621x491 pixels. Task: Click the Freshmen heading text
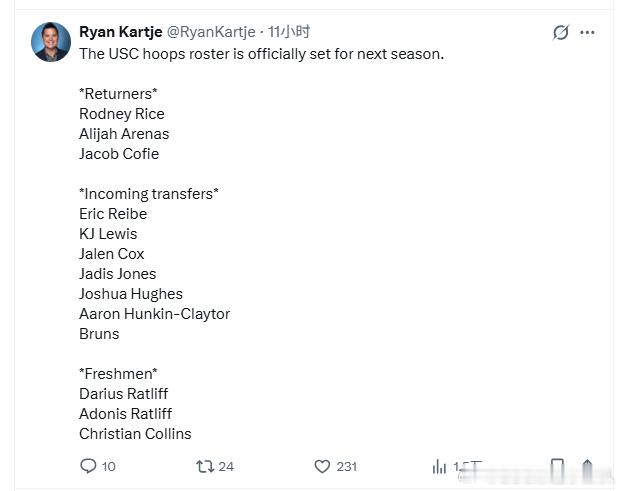point(118,373)
